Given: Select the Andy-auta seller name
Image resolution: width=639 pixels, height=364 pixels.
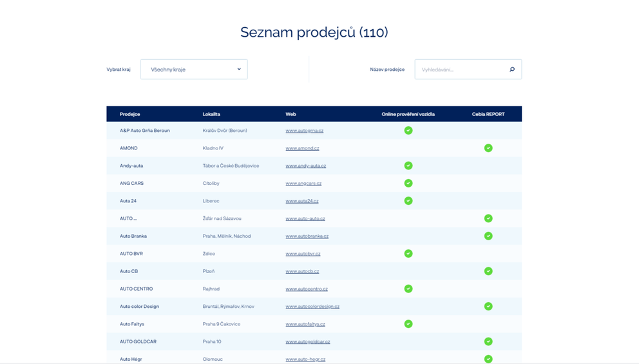Looking at the screenshot, I should pos(131,166).
